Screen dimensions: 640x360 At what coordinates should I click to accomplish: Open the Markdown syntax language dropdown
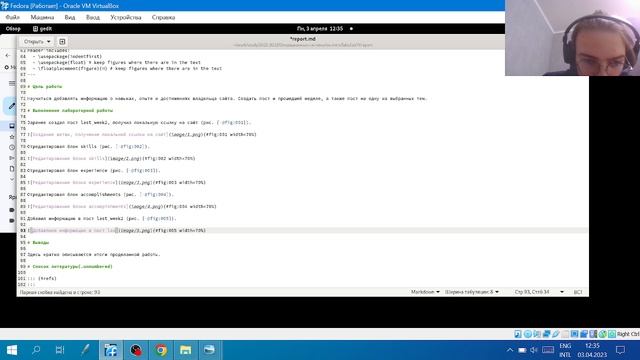pyautogui.click(x=425, y=292)
